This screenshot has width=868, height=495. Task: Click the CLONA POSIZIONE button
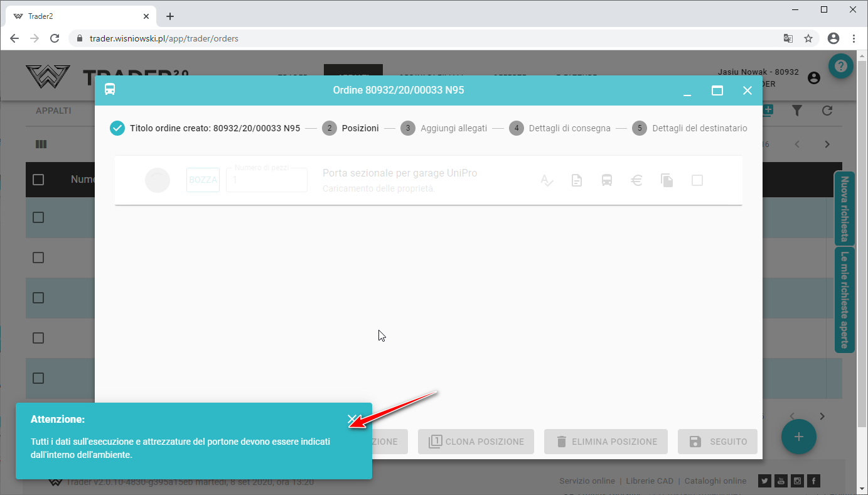coord(476,442)
